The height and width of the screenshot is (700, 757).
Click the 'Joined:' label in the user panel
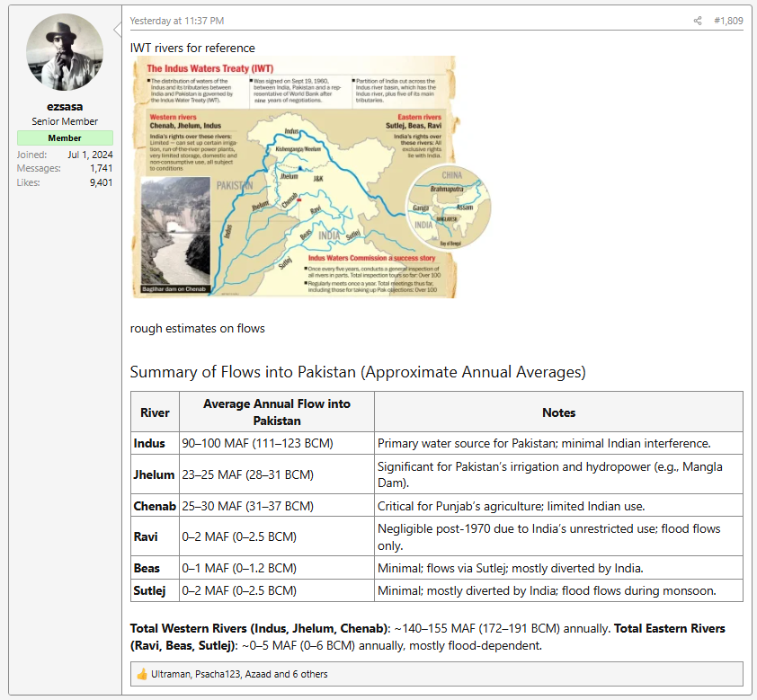pos(31,155)
